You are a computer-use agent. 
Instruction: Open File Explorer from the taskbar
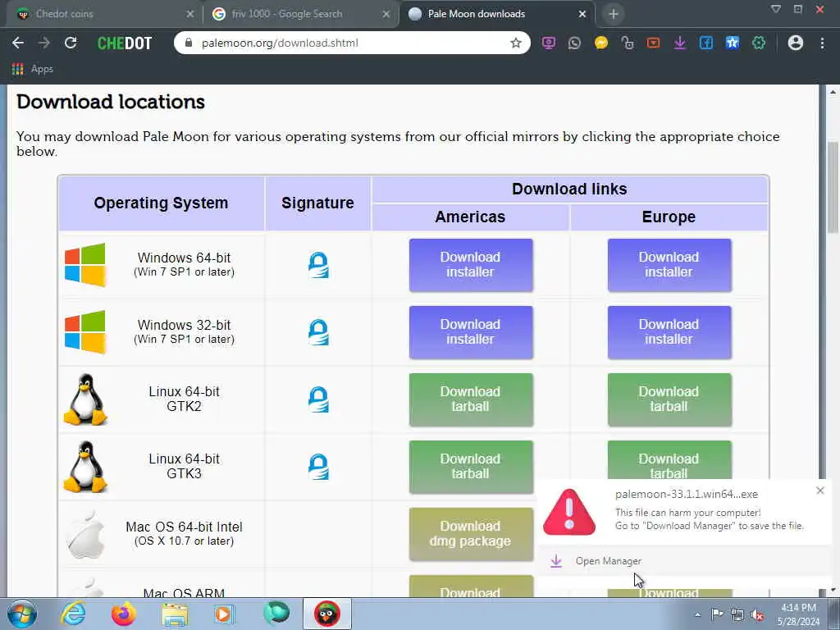point(175,614)
